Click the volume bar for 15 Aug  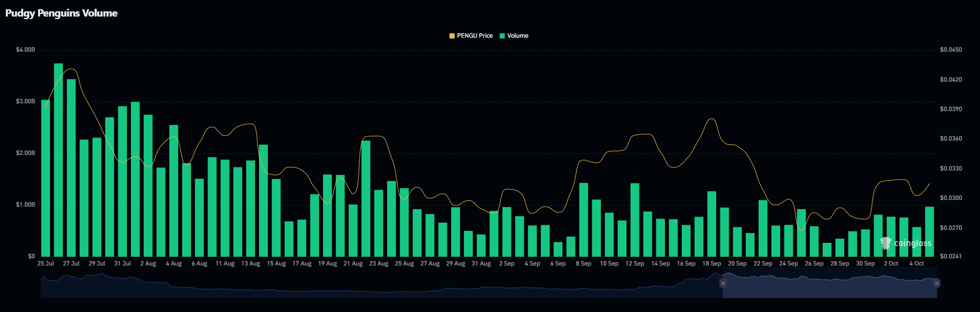tap(276, 217)
